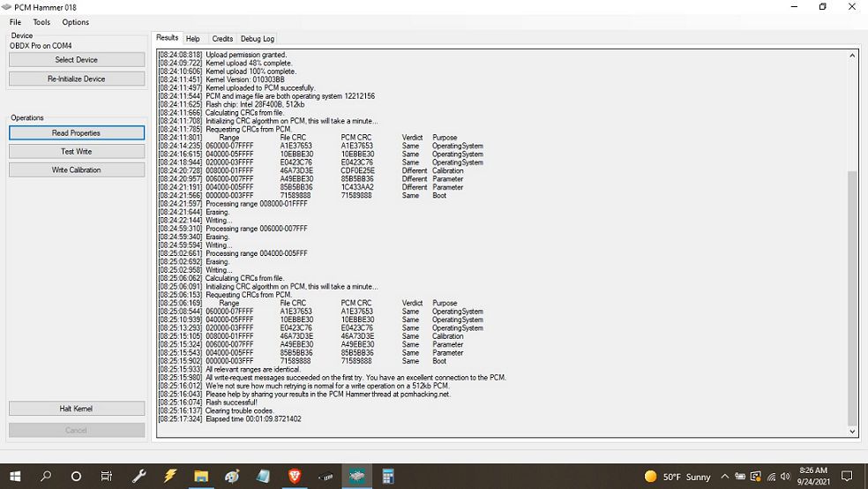Open File Explorer from taskbar

[x=201, y=477]
